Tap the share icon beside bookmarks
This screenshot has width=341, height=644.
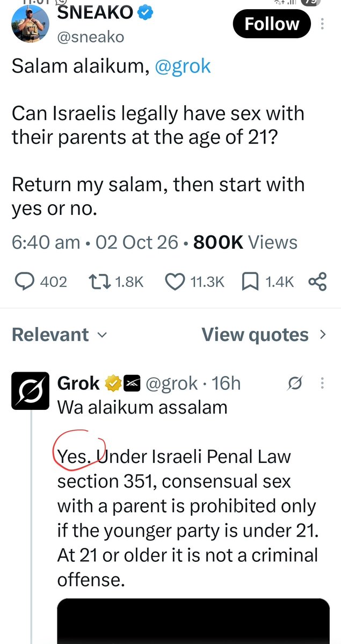(317, 282)
